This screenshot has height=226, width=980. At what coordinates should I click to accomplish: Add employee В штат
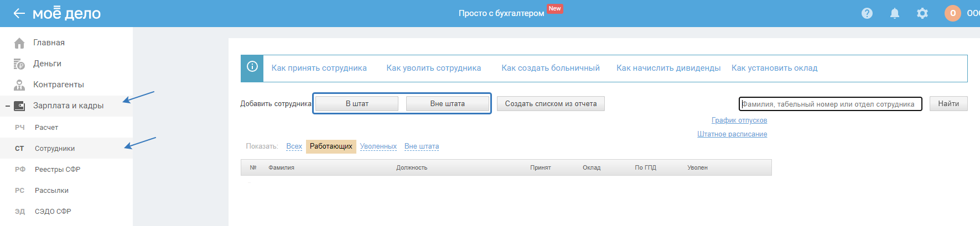pyautogui.click(x=357, y=104)
